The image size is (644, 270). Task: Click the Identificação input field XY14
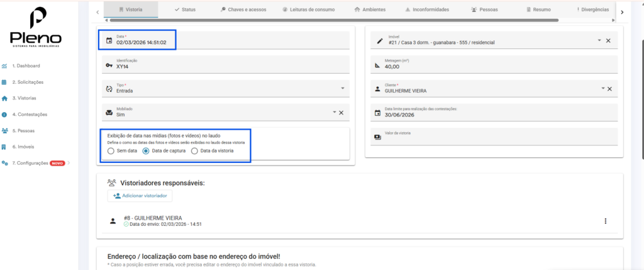tap(226, 64)
